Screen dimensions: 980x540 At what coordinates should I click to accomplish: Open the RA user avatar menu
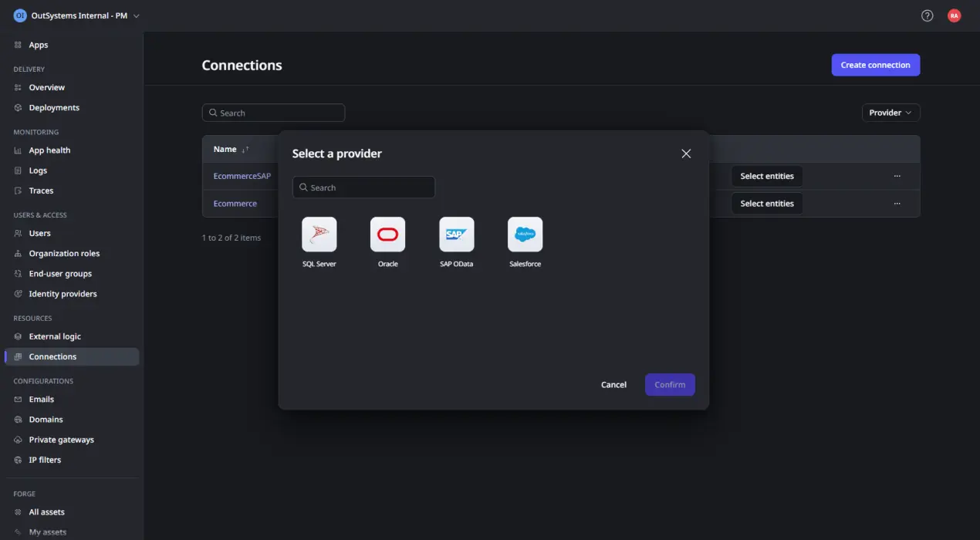pos(955,15)
